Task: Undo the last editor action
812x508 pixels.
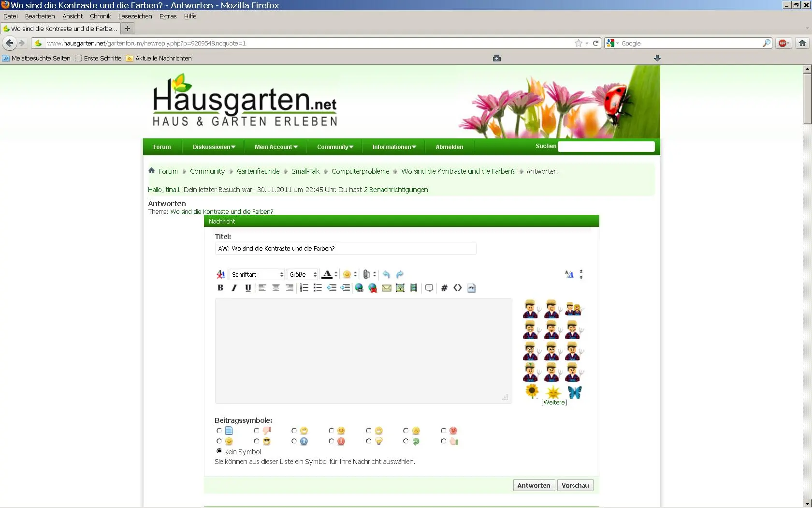Action: [386, 274]
